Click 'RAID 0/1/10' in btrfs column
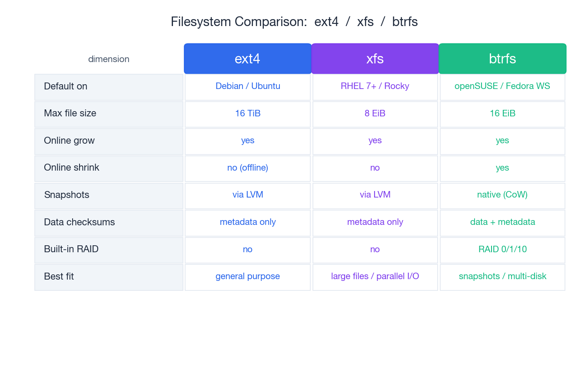 click(502, 249)
